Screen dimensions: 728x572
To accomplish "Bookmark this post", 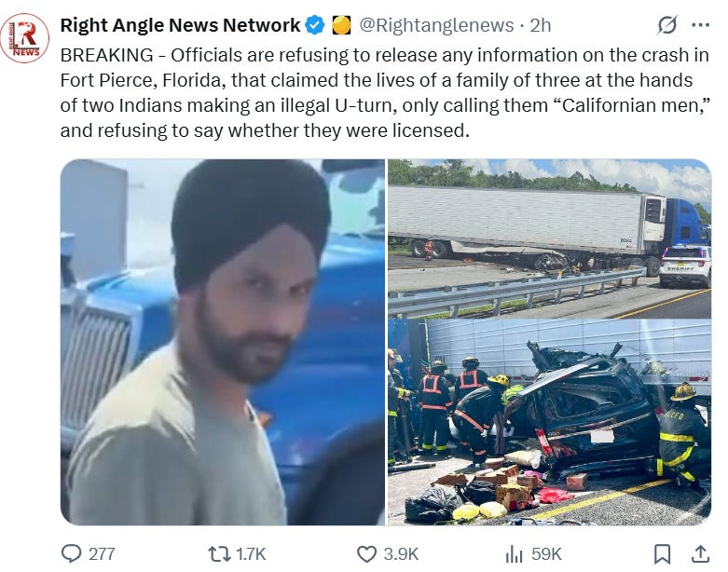I will (662, 554).
